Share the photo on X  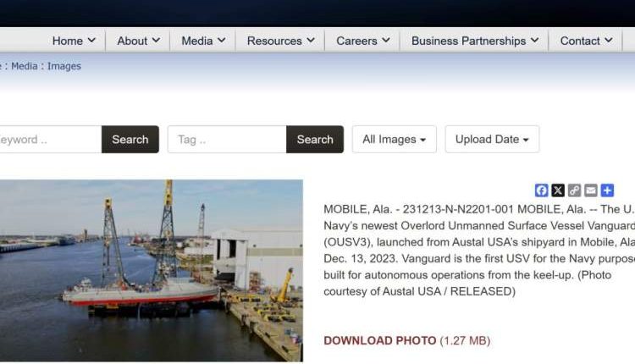pos(558,190)
